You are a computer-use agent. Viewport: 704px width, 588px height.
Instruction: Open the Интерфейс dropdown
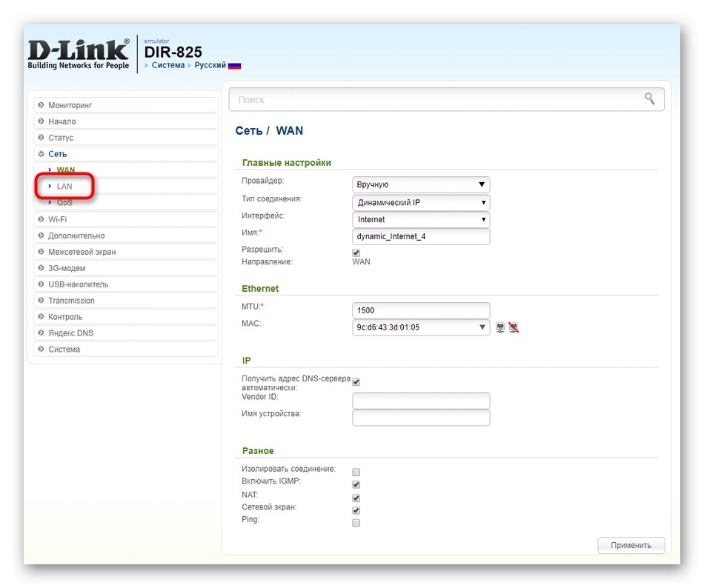click(x=421, y=219)
